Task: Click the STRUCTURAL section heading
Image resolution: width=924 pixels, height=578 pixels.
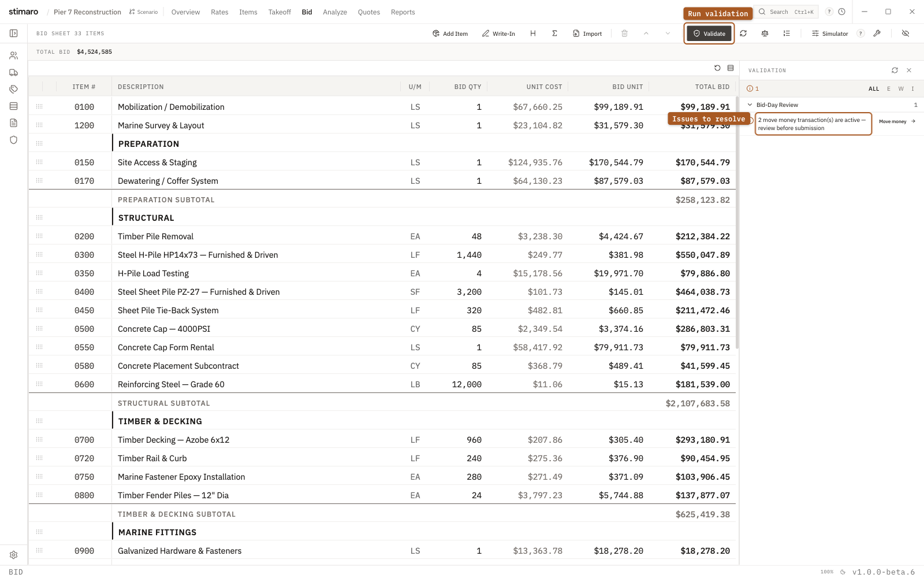Action: [x=146, y=218]
